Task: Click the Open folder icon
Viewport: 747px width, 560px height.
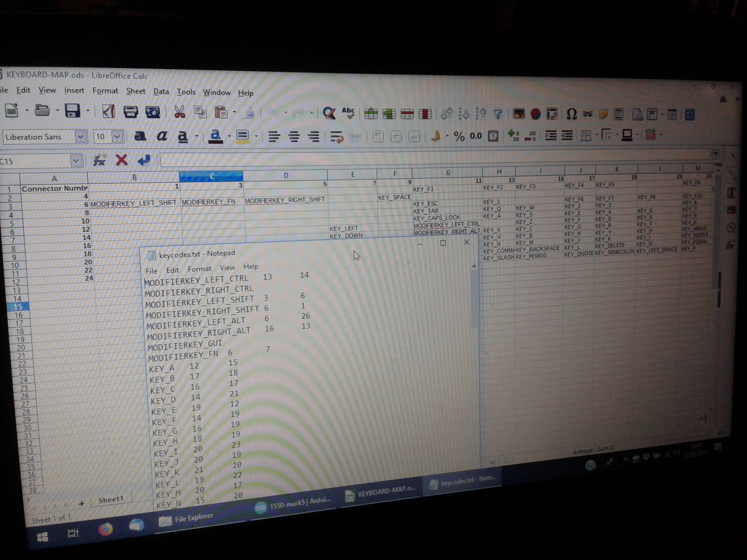Action: 42,110
